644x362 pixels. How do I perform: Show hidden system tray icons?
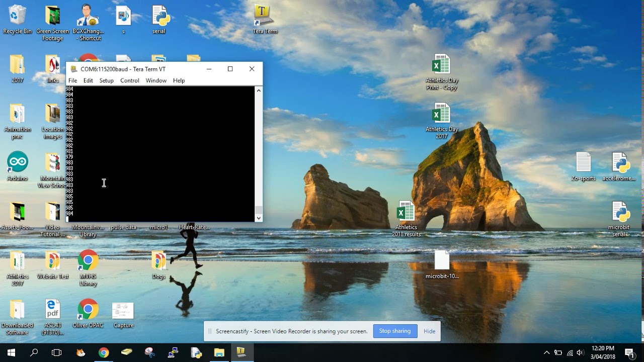pyautogui.click(x=547, y=352)
